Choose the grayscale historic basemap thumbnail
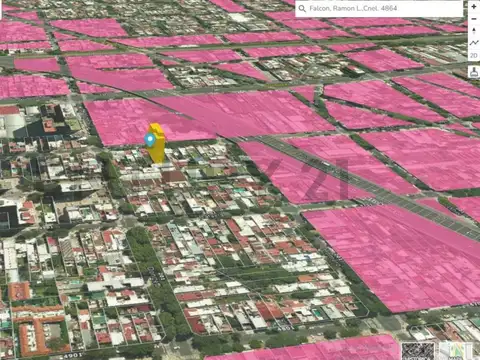 point(418,351)
